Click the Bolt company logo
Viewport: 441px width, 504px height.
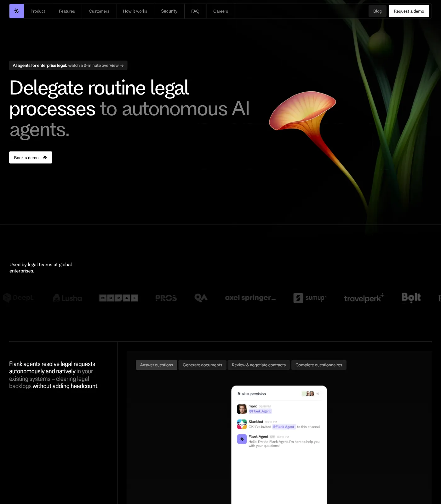(411, 297)
